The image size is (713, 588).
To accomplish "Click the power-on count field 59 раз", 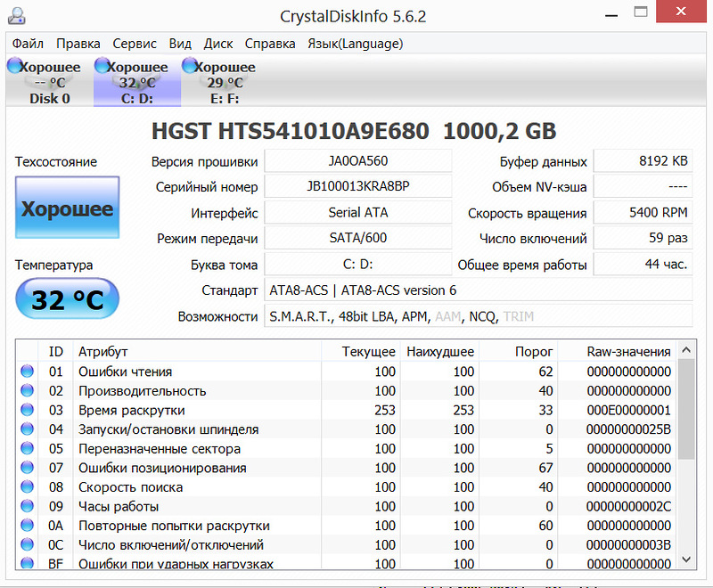I will (643, 238).
